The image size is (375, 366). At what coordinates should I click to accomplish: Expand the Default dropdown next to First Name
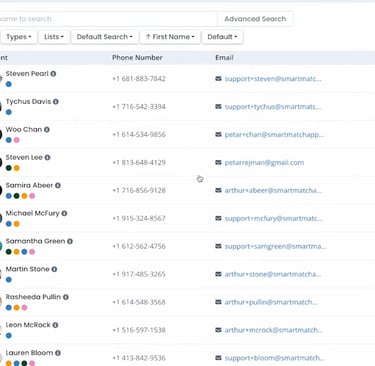[222, 37]
